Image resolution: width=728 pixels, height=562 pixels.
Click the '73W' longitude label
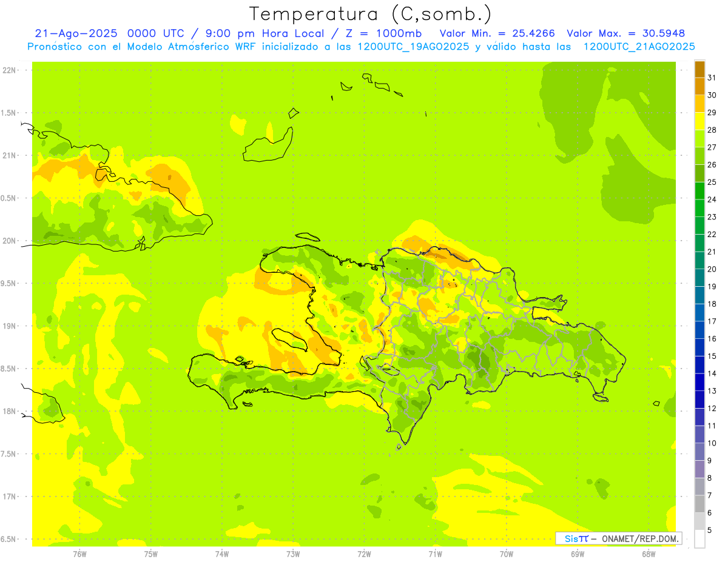click(x=293, y=554)
